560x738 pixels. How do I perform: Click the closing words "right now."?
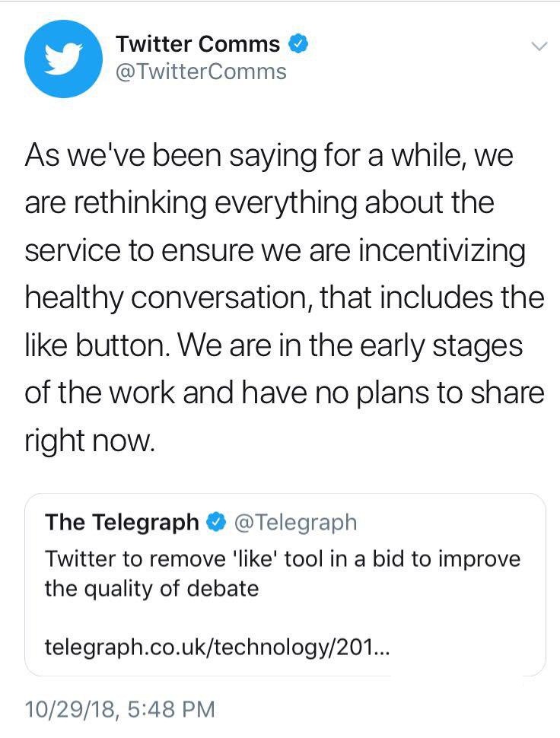pos(90,439)
